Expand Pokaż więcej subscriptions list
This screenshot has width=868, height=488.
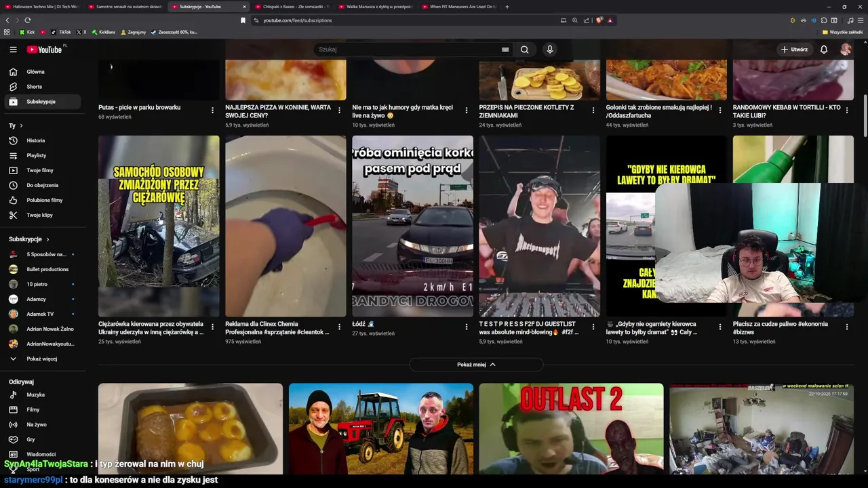click(x=43, y=359)
